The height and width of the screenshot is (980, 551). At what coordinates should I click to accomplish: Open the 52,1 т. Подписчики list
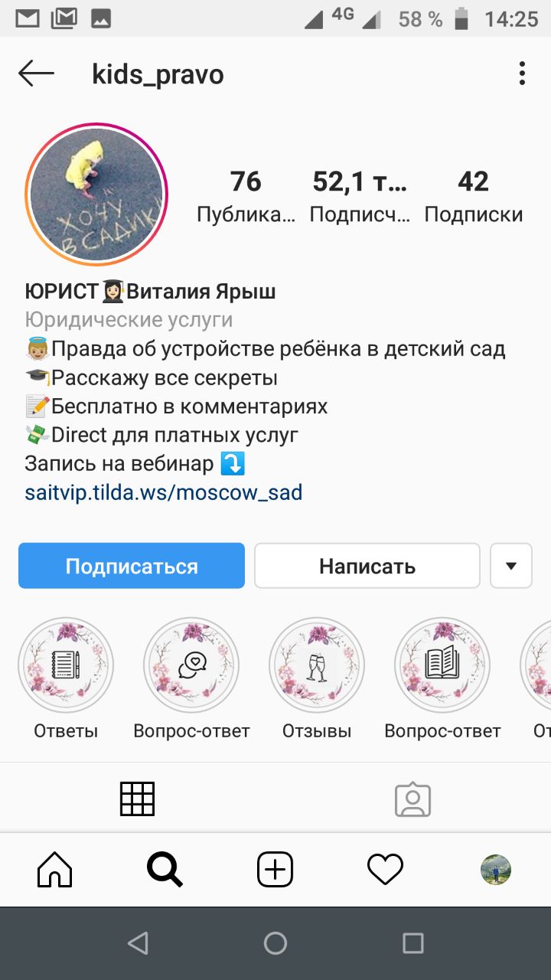coord(360,196)
